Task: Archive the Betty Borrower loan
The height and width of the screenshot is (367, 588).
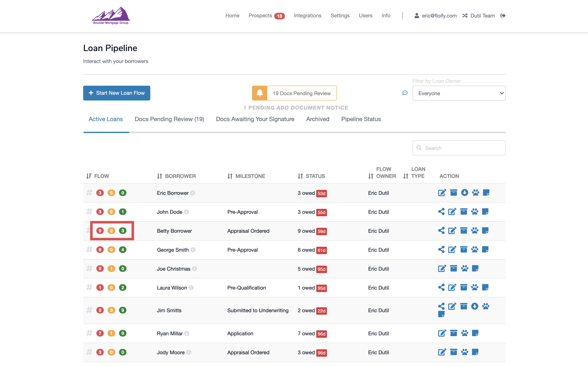Action: (464, 231)
